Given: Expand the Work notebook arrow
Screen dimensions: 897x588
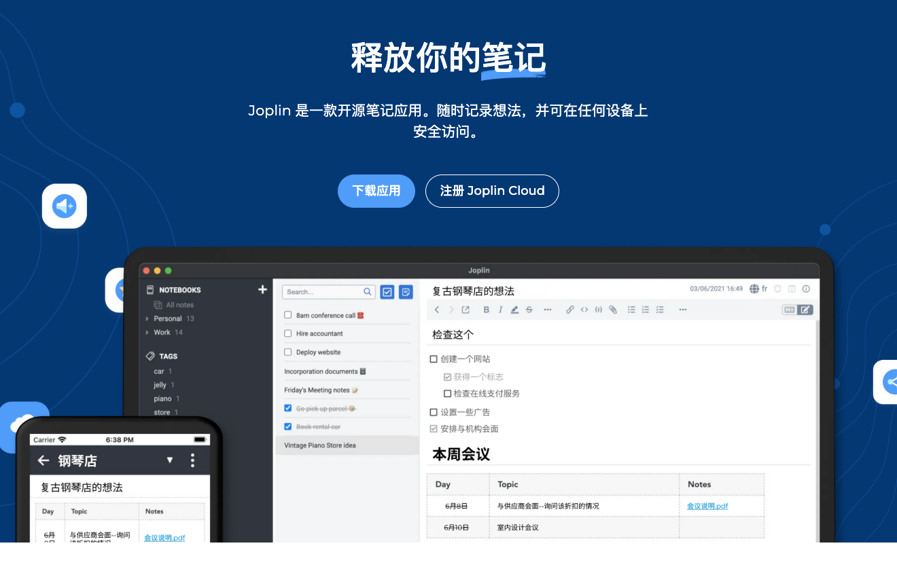Looking at the screenshot, I should click(x=147, y=332).
